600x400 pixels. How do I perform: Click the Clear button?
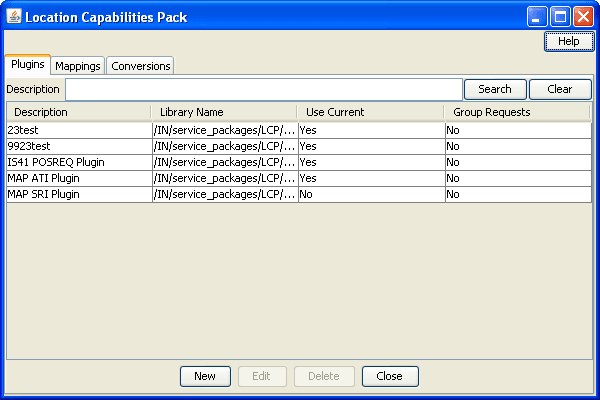560,89
